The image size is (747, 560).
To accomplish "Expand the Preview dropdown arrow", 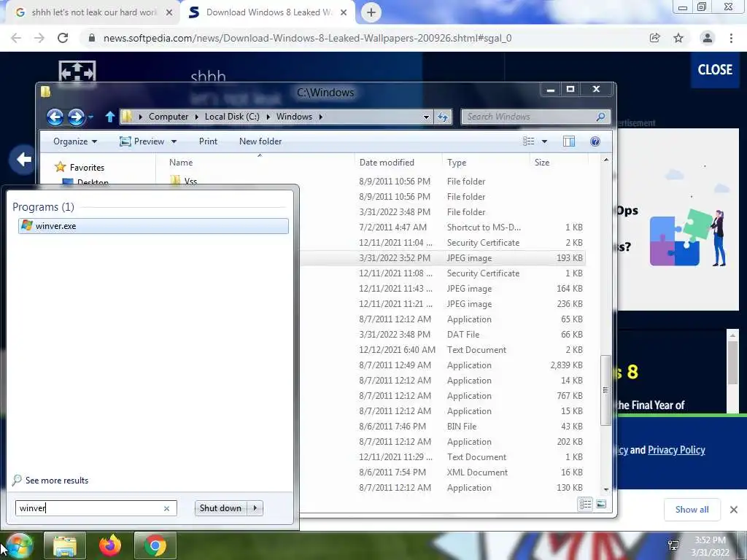I will point(174,142).
